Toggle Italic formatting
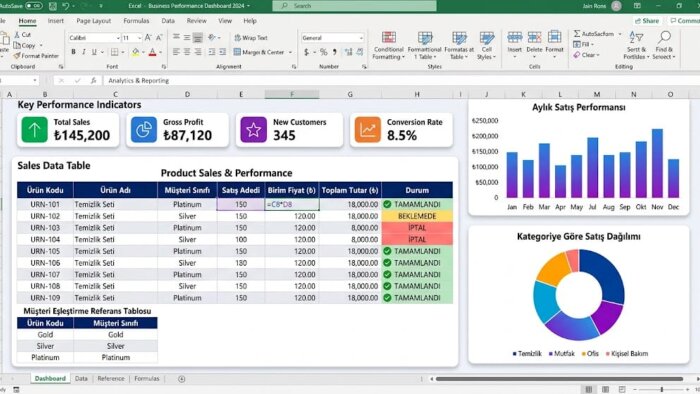This screenshot has height=394, width=700. 83,52
